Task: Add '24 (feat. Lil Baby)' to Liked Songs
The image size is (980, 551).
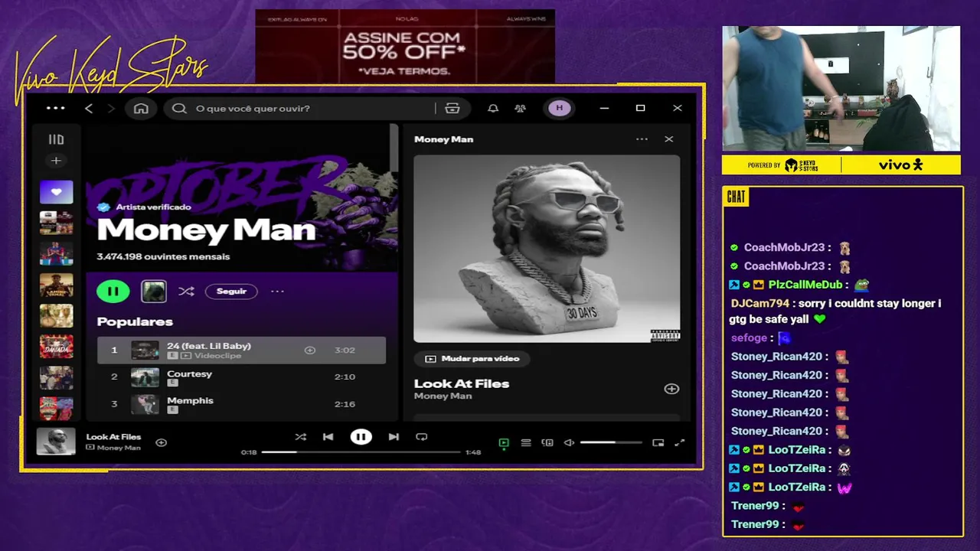Action: (x=310, y=350)
